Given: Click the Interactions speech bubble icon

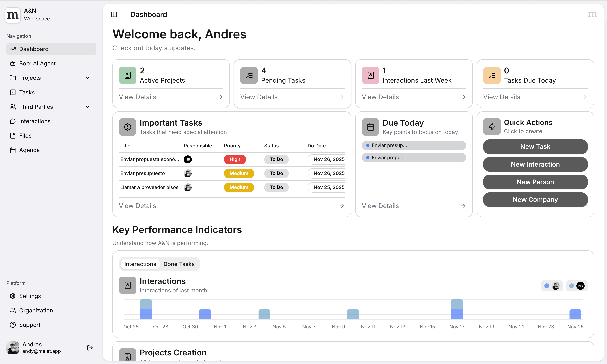Looking at the screenshot, I should pos(12,121).
